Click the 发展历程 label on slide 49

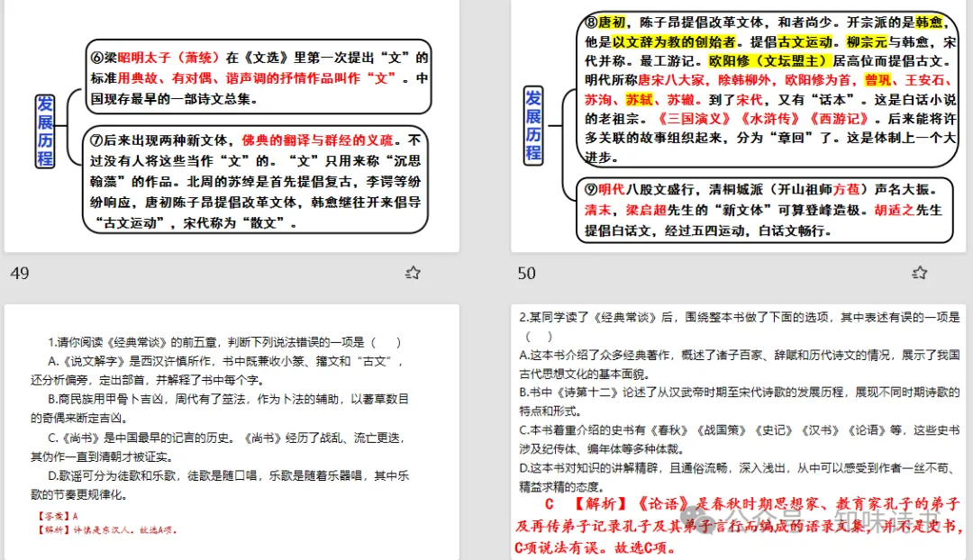[x=45, y=131]
